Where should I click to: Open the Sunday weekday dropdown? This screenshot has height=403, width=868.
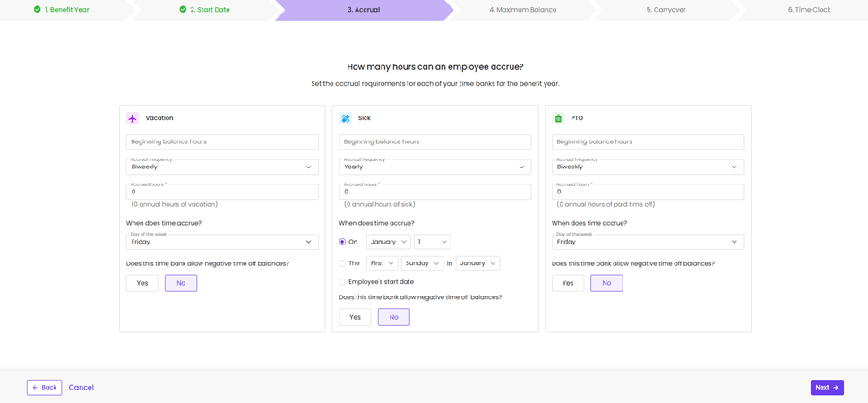coord(422,263)
